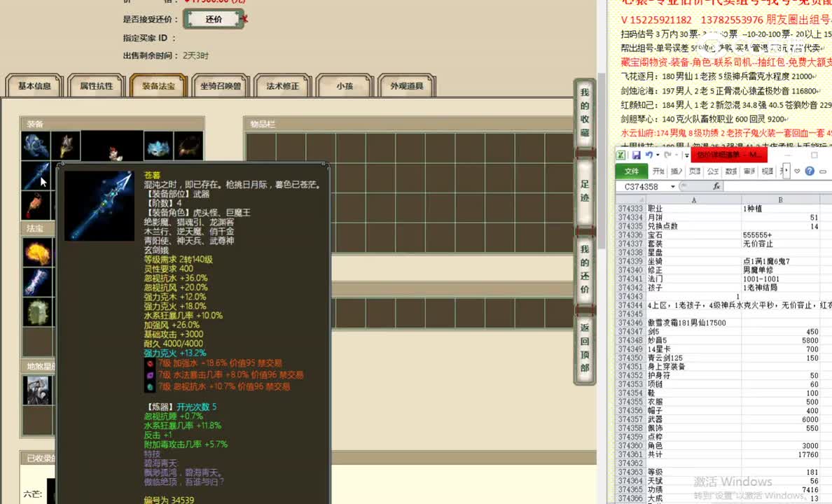This screenshot has height=504, width=832.
Task: Click the Undo icon in Excel
Action: (650, 155)
